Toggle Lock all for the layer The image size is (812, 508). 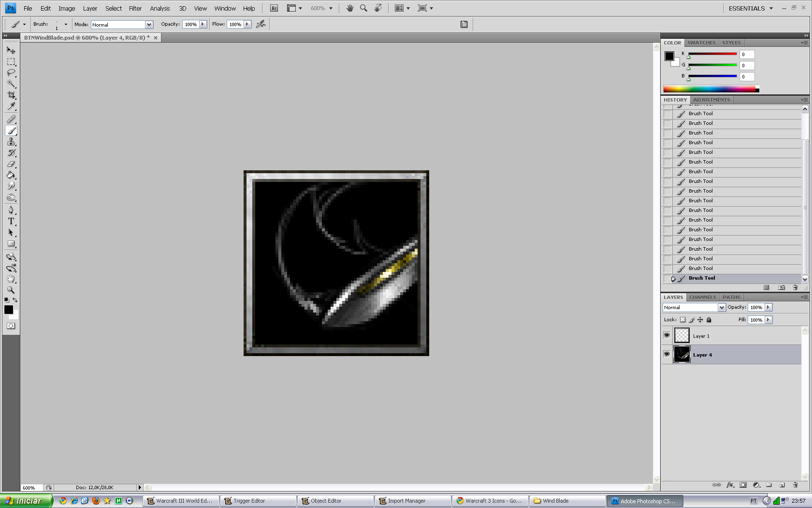point(709,320)
